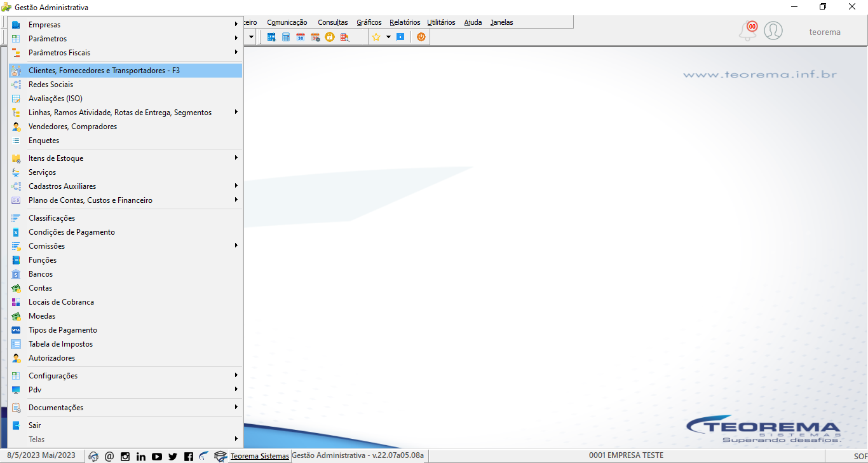Expand the Cadastros Auxiliares submenu arrow
Viewport: 868px width, 463px height.
click(236, 186)
